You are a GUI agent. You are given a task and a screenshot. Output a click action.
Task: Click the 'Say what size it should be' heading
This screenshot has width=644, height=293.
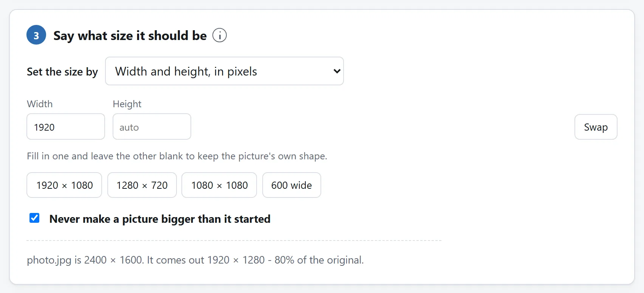point(130,35)
